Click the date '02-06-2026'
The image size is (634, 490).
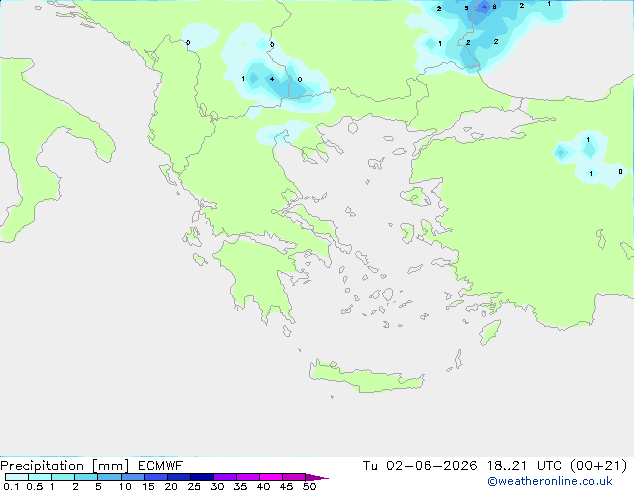pos(431,466)
